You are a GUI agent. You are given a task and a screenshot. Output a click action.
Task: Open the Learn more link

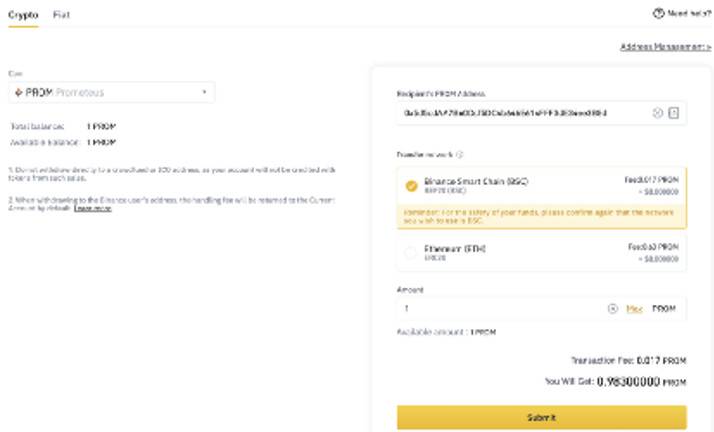tap(92, 208)
